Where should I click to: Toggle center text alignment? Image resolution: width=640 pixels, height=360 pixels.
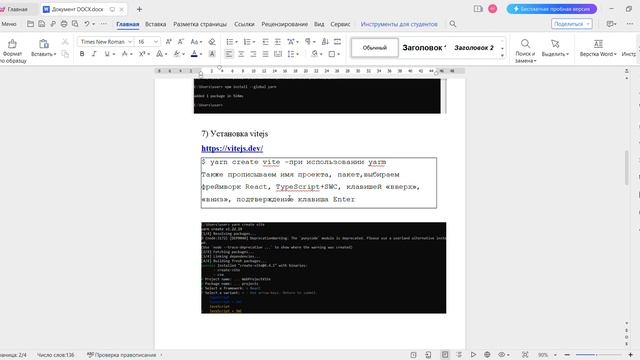241,54
